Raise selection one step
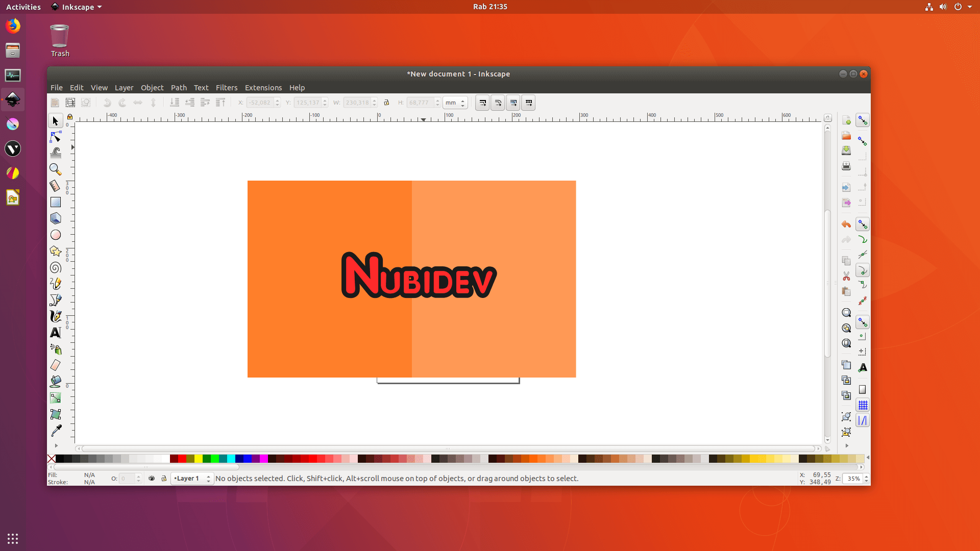Screen dimensions: 980x551 pyautogui.click(x=205, y=102)
